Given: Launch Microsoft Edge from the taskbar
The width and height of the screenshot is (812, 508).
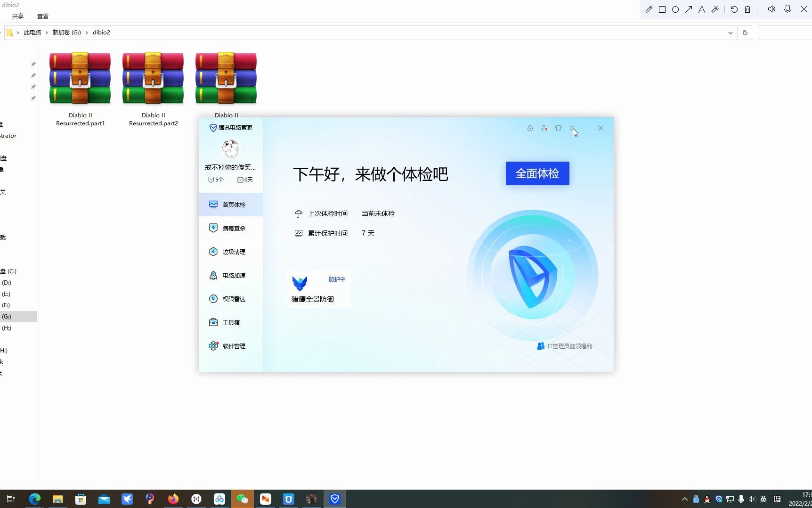Looking at the screenshot, I should click(x=35, y=499).
